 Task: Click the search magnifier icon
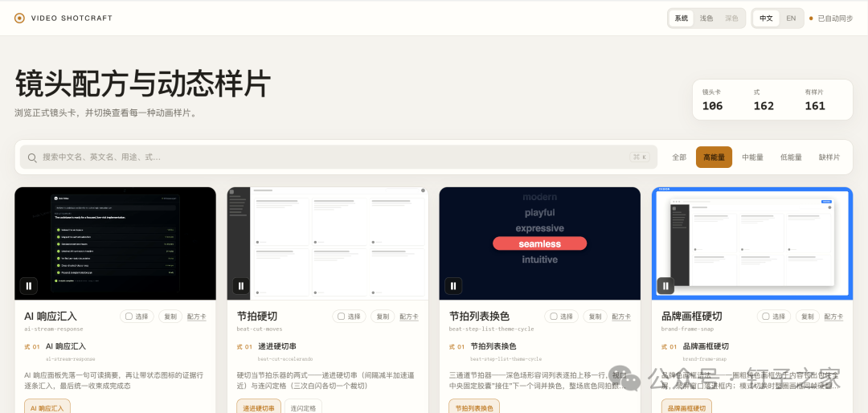tap(33, 157)
